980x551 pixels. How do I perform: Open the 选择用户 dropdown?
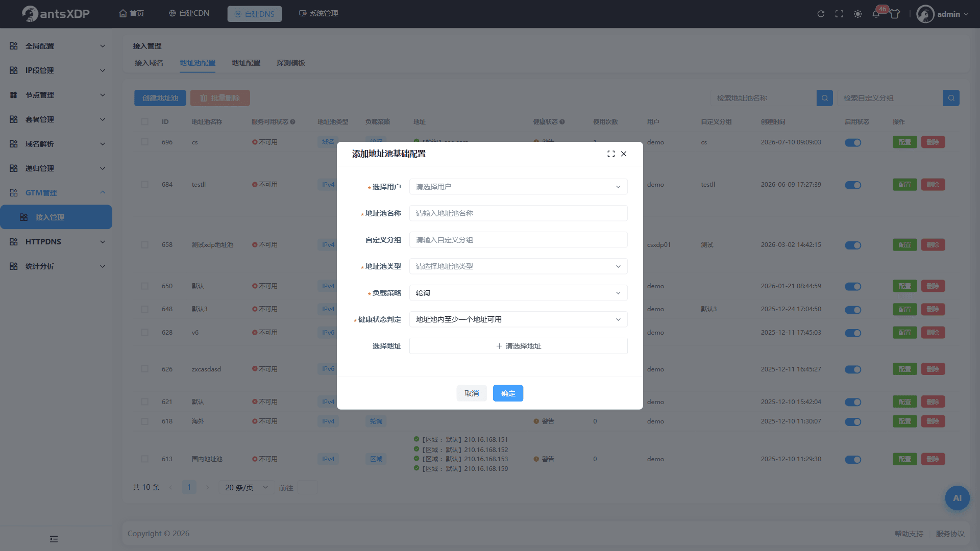518,187
